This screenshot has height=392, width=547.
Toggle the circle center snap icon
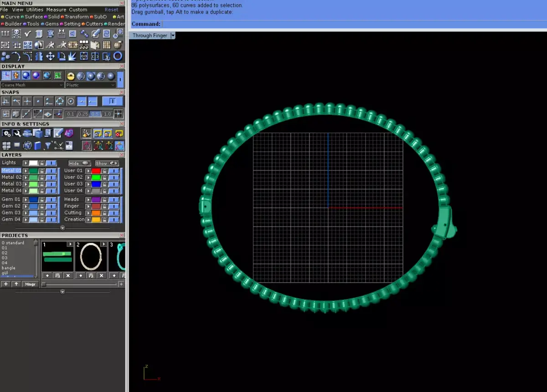click(71, 101)
